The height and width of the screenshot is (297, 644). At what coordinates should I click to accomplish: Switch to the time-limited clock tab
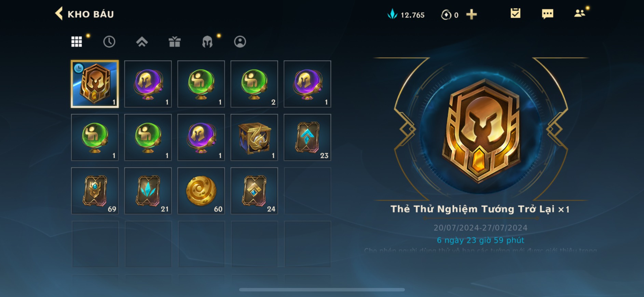point(109,42)
